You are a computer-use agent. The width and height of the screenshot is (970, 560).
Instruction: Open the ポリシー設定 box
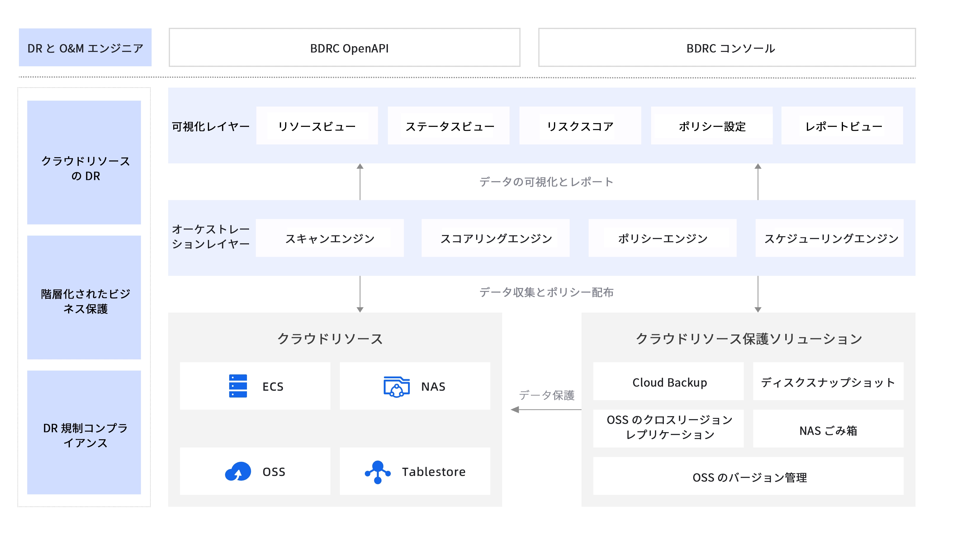[712, 126]
